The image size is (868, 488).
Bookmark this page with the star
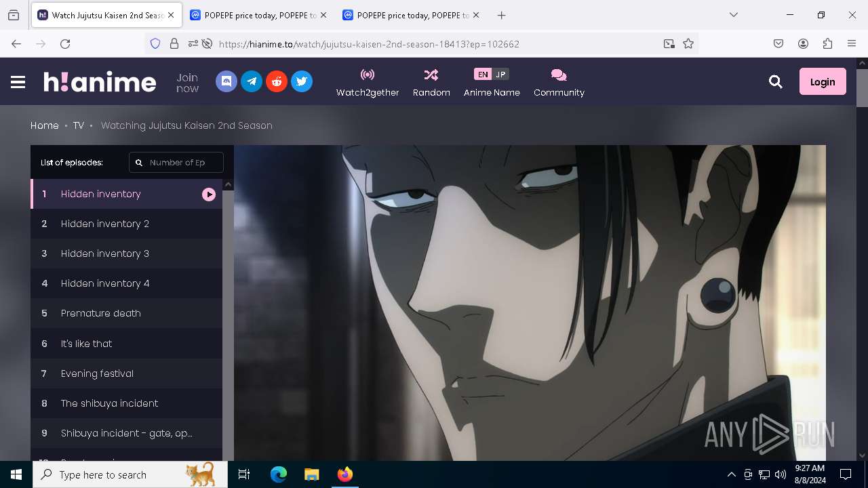[x=688, y=43]
